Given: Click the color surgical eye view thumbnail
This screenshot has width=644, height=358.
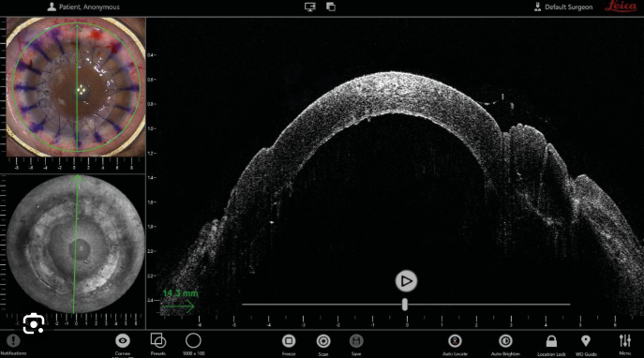Looking at the screenshot, I should [x=76, y=87].
